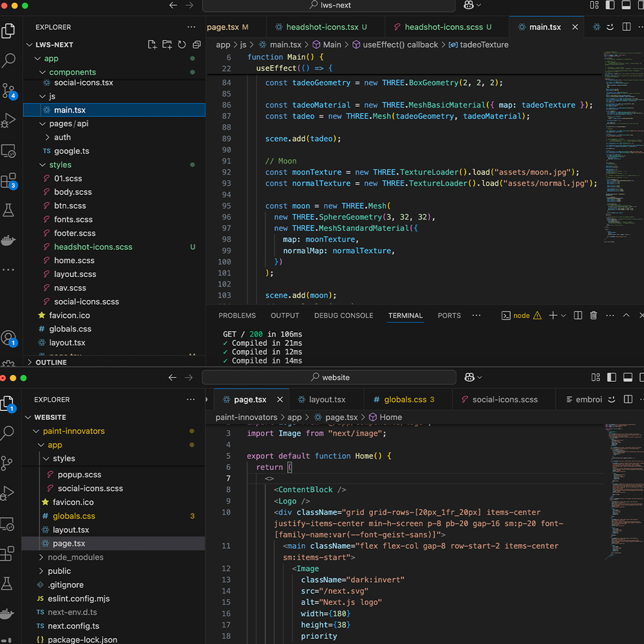Open Search in the website window activity bar

(x=8, y=433)
